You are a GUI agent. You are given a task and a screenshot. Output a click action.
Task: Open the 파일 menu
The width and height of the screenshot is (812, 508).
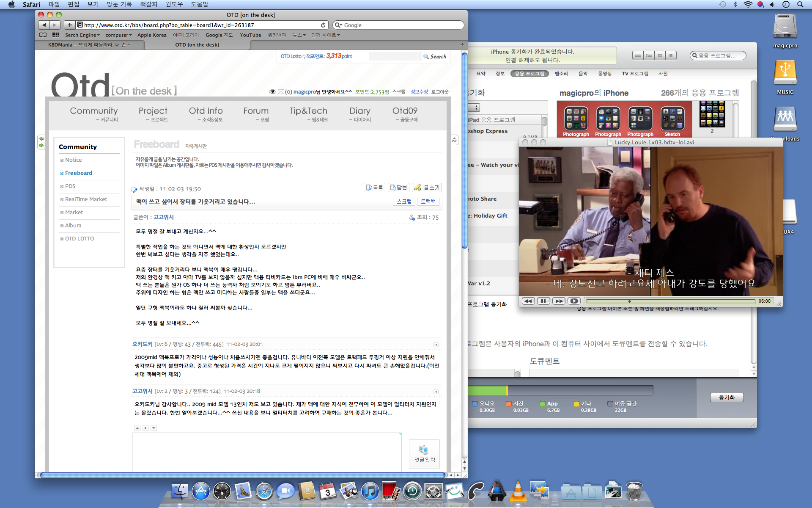click(x=54, y=4)
